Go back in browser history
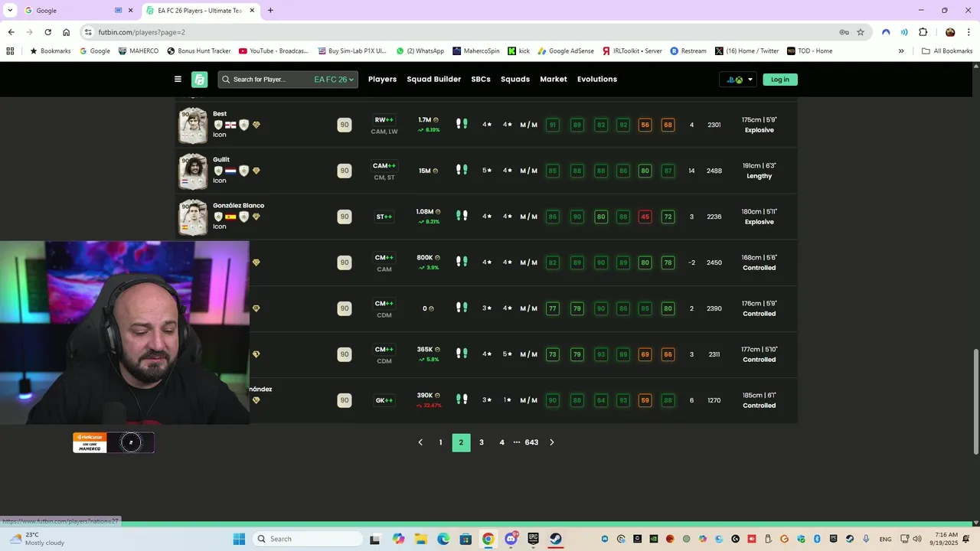 11,32
